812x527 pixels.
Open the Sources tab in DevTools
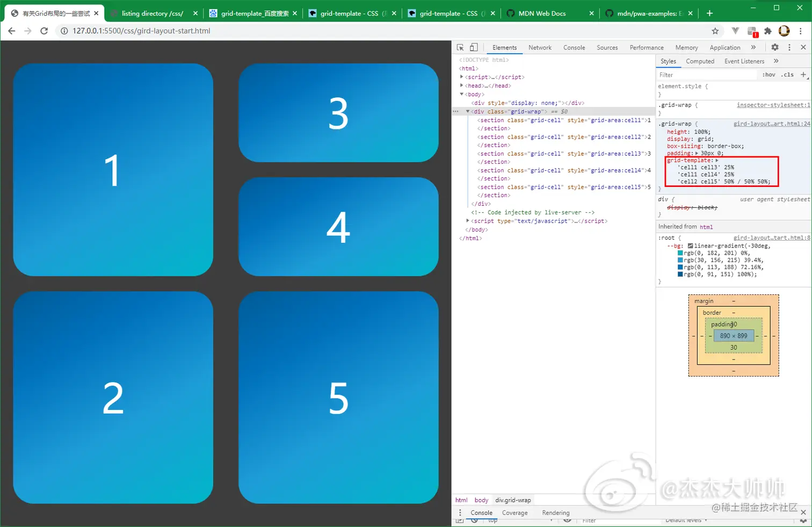click(x=607, y=47)
